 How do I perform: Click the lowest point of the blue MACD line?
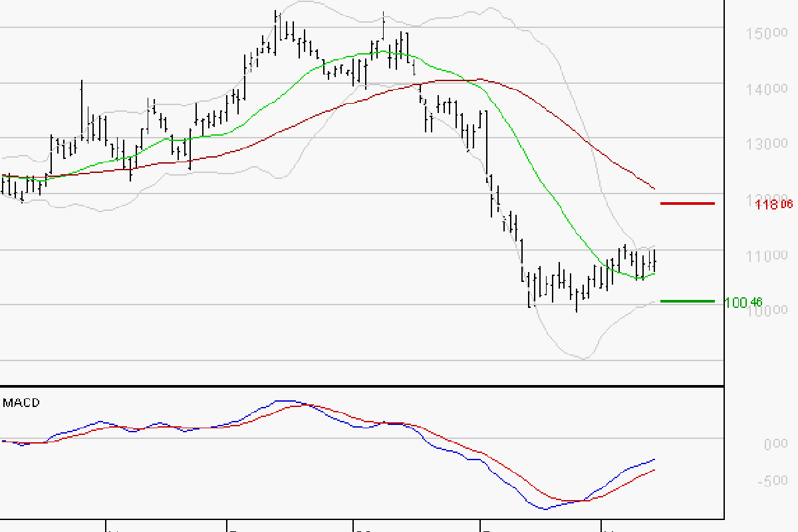click(x=545, y=509)
